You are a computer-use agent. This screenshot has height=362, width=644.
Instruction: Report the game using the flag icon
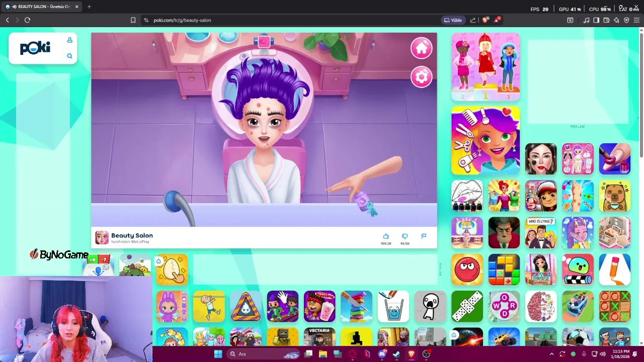(424, 236)
